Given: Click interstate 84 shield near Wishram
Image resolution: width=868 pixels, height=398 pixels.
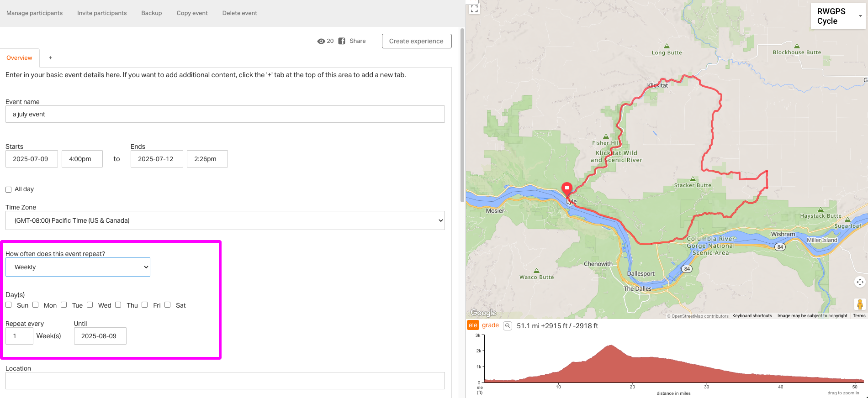Looking at the screenshot, I should [x=780, y=247].
